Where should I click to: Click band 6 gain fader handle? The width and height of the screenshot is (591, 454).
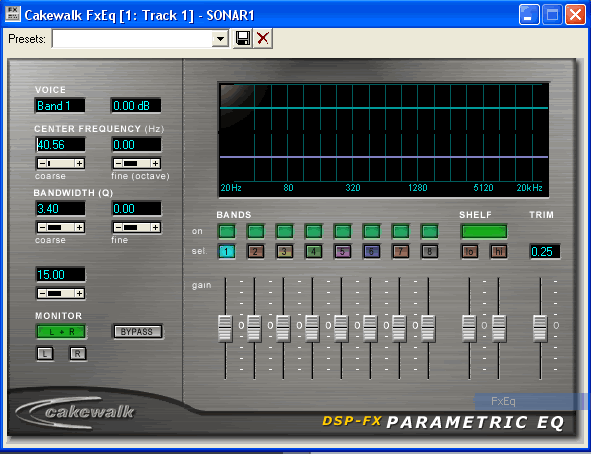click(370, 329)
